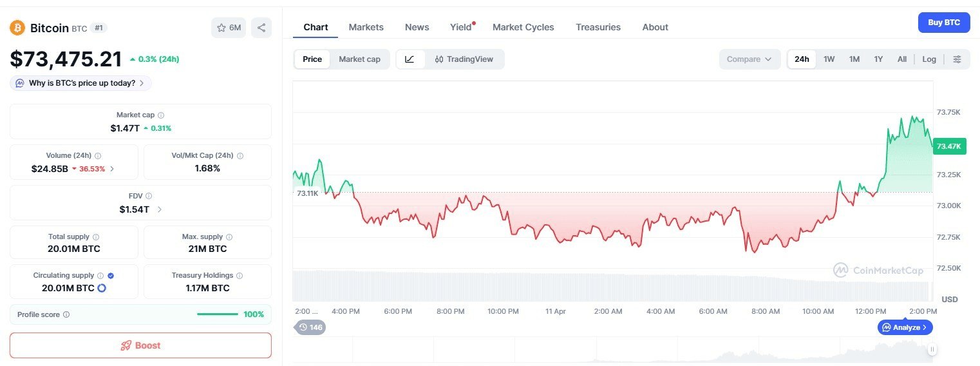Expand the FDV details chevron
The image size is (980, 366).
[160, 209]
